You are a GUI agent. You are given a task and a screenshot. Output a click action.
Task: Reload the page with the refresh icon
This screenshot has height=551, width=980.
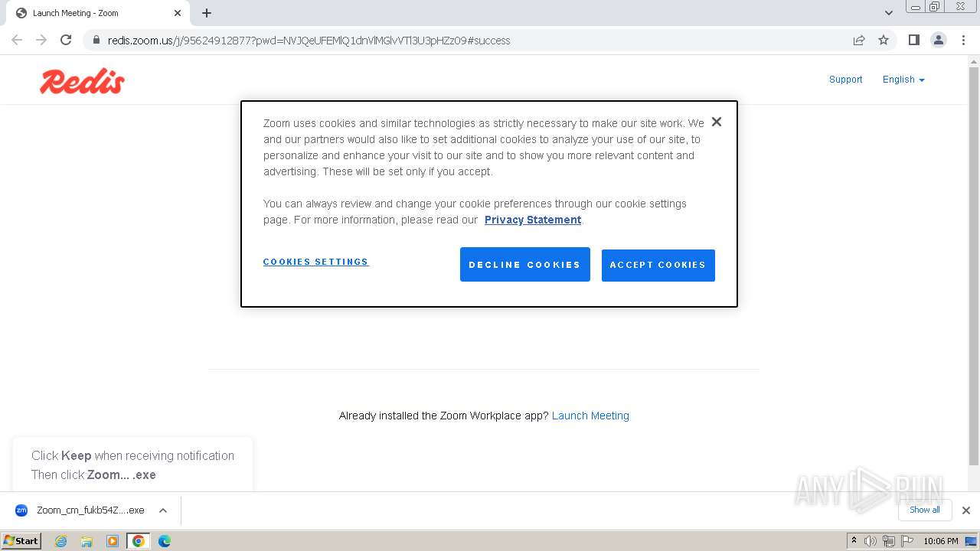point(66,40)
